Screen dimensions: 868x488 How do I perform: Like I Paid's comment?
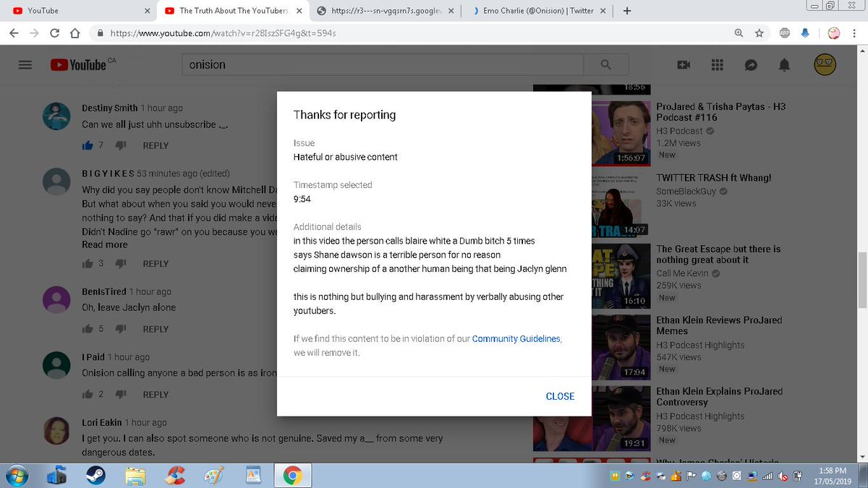click(x=88, y=394)
